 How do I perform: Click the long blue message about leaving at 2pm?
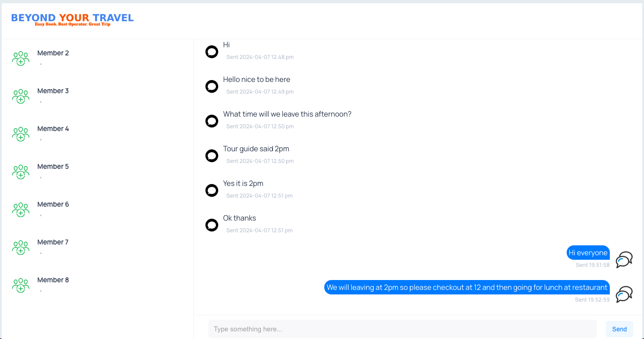467,287
